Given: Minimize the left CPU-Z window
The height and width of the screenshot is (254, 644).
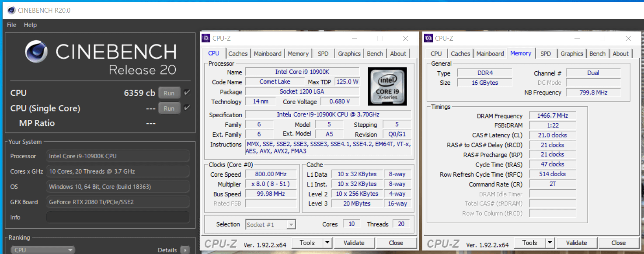Looking at the screenshot, I should (x=354, y=38).
